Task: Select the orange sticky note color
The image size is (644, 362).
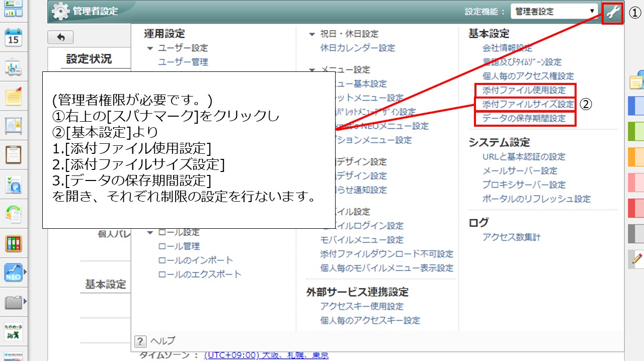Action: tap(636, 157)
